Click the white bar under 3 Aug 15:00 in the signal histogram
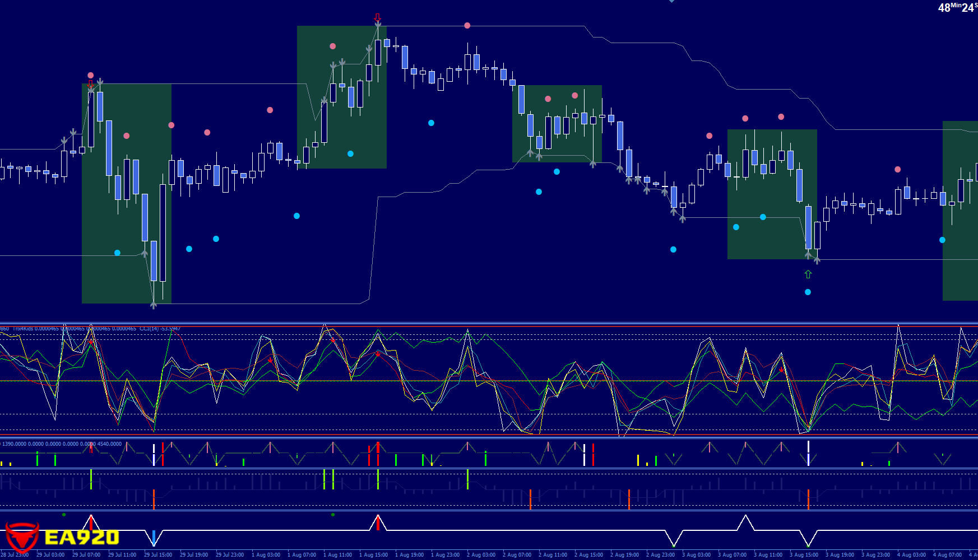The image size is (978, 560). (808, 447)
